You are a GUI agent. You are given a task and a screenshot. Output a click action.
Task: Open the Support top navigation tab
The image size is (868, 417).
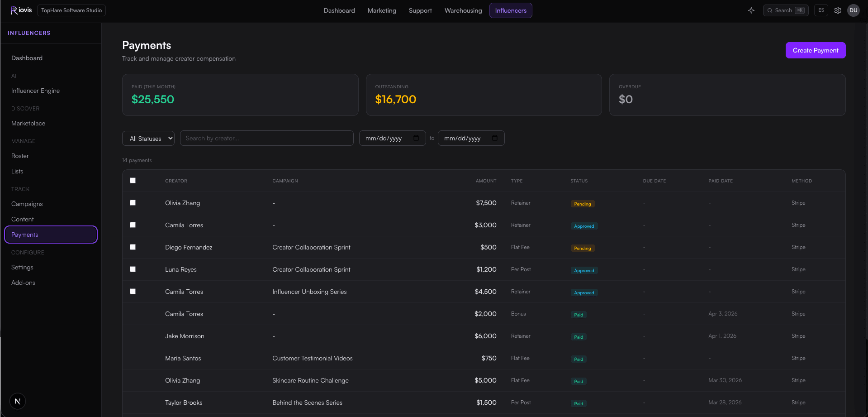click(x=420, y=10)
